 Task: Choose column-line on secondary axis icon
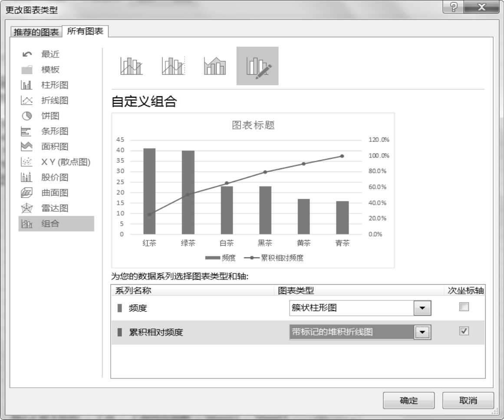tap(173, 66)
